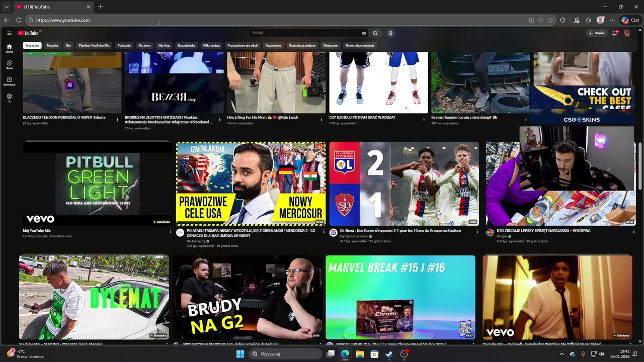The image size is (644, 362).
Task: Open options for He's Lifting For His Mom
Action: [321, 120]
